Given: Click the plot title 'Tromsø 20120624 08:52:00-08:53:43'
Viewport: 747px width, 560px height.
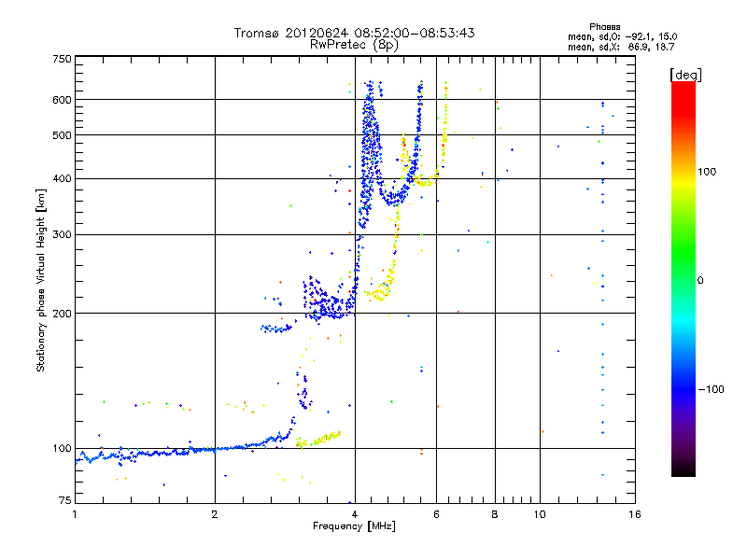Looking at the screenshot, I should click(354, 33).
